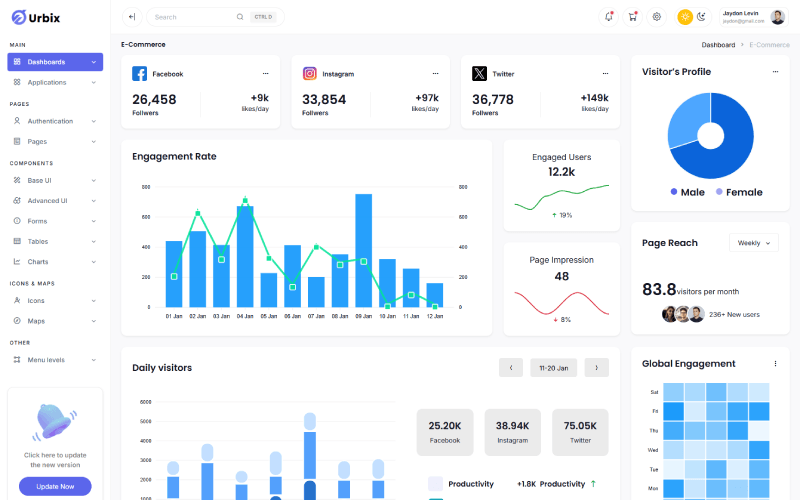The image size is (800, 500).
Task: Open the Instagram card options menu
Action: (x=435, y=74)
